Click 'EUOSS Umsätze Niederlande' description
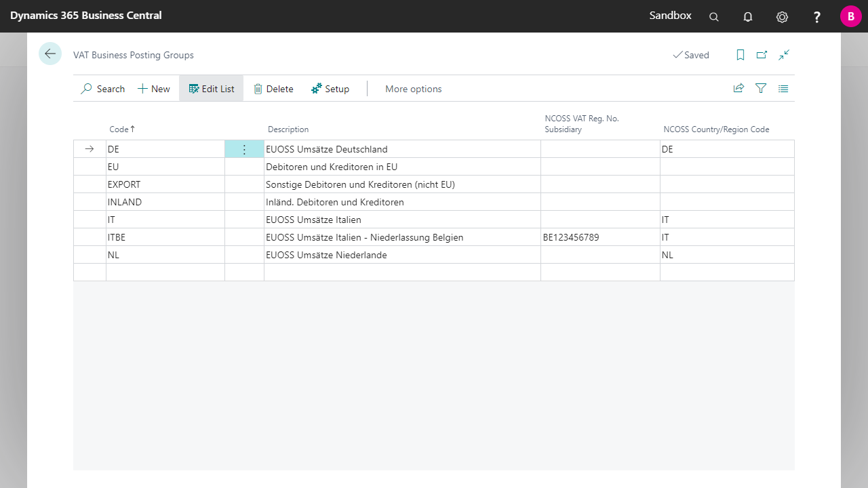Viewport: 868px width, 488px height. click(326, 255)
